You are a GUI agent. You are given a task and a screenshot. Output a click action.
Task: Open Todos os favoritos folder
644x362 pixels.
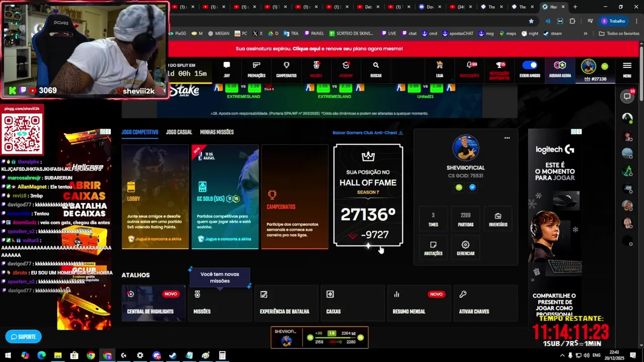tap(619, 34)
